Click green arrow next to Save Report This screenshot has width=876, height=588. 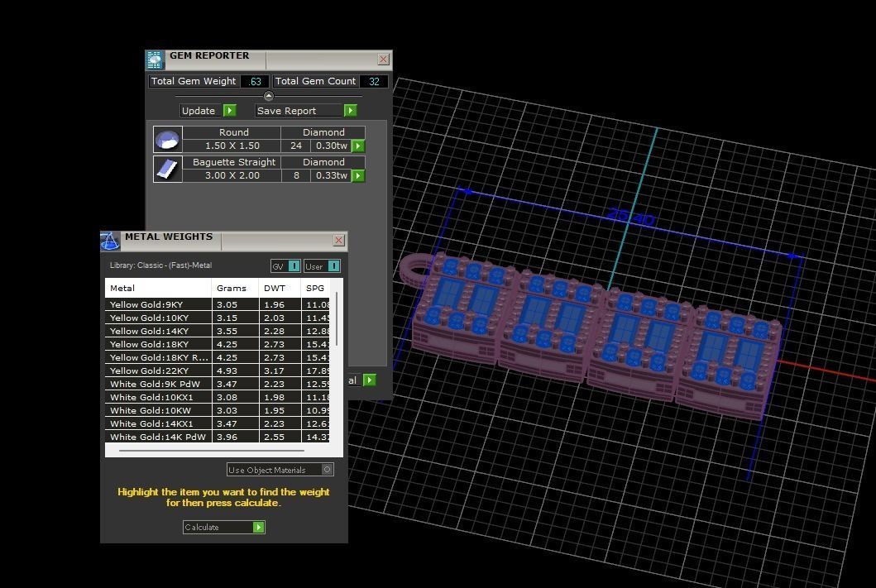pyautogui.click(x=350, y=111)
